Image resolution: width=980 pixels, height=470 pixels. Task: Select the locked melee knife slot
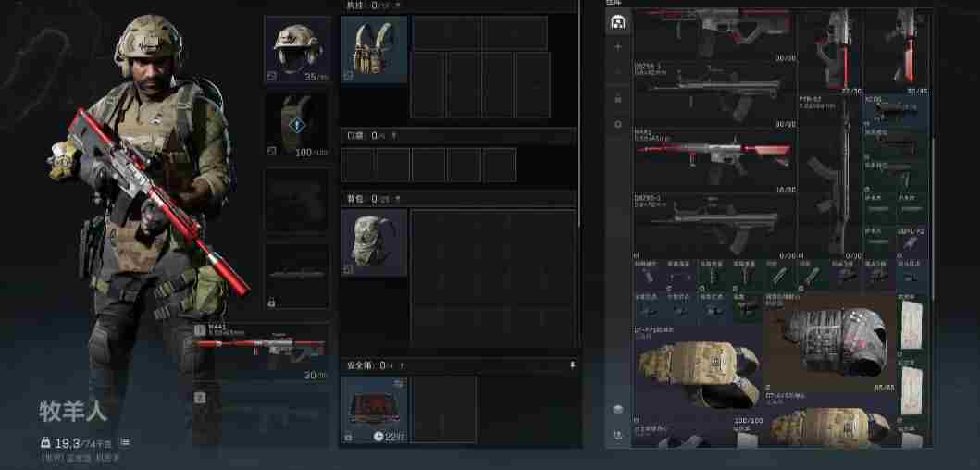tap(297, 276)
